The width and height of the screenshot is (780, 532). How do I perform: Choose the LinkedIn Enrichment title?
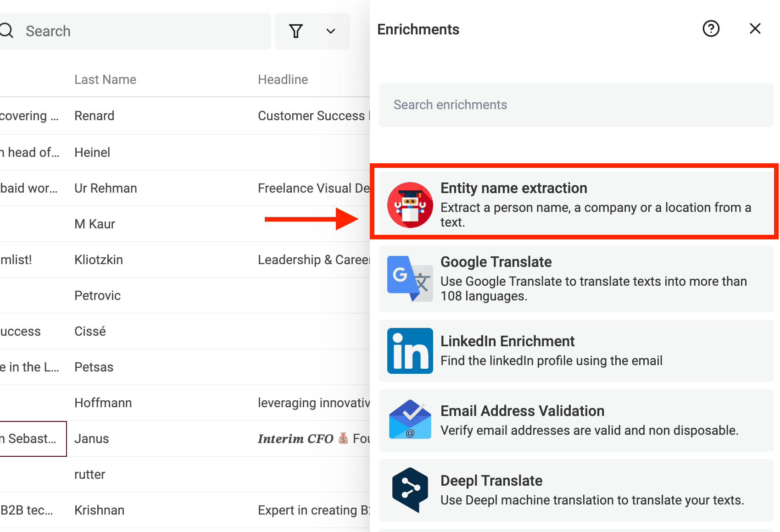click(x=507, y=341)
